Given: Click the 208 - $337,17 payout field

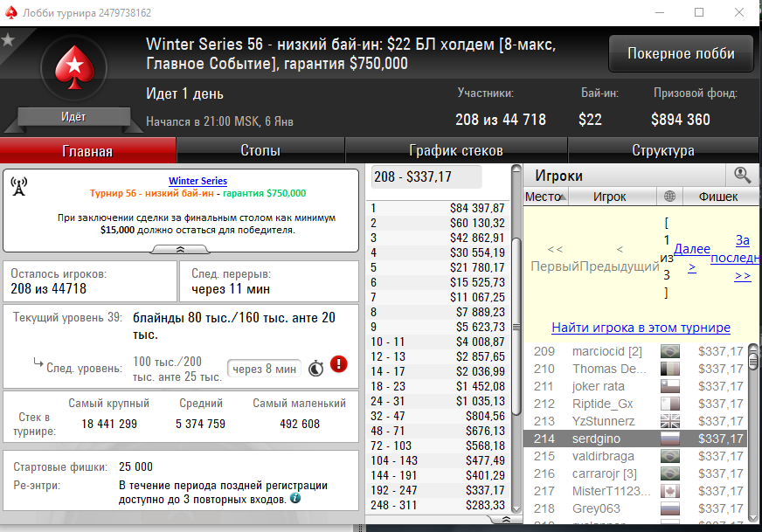Looking at the screenshot, I should [x=426, y=176].
